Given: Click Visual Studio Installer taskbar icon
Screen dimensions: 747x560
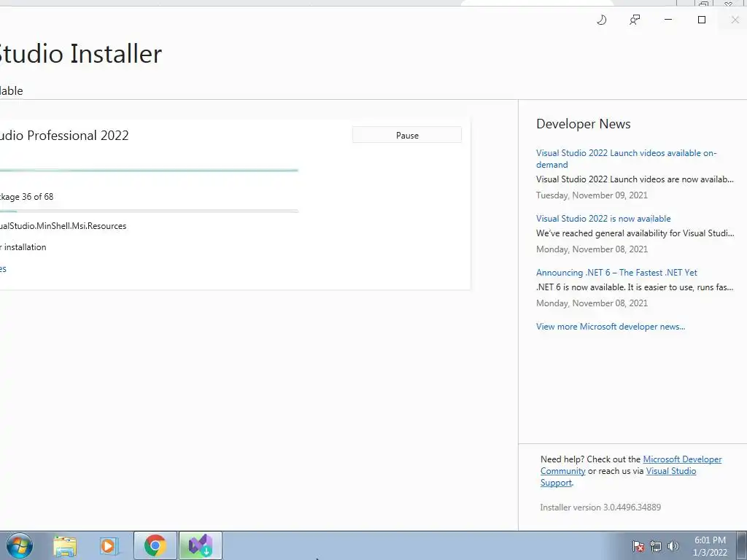Looking at the screenshot, I should (201, 545).
